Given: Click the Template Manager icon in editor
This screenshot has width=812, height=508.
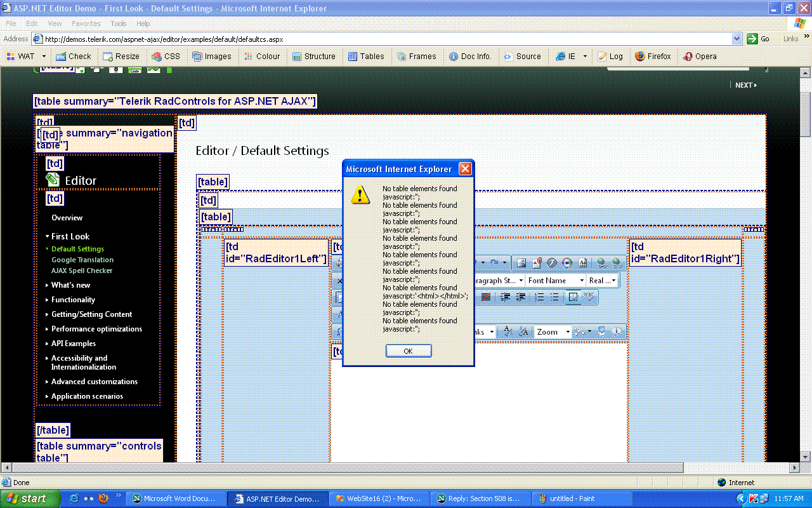Looking at the screenshot, I should point(582,263).
